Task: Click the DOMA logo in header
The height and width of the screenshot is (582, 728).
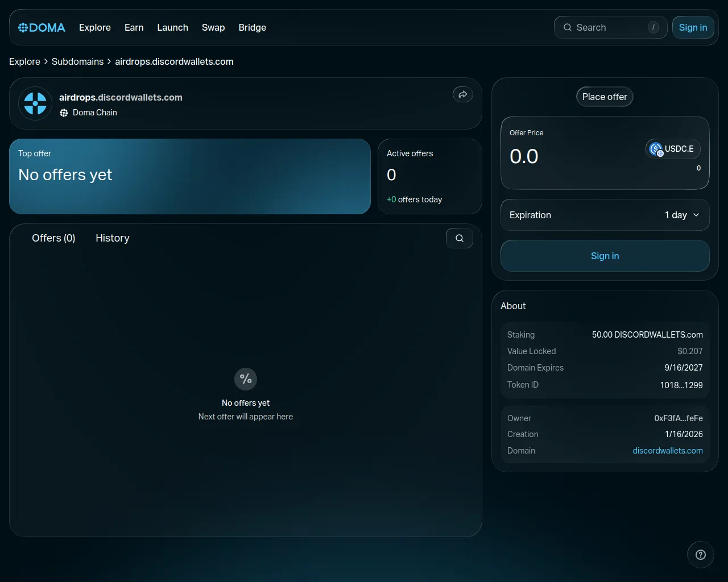Action: click(42, 27)
